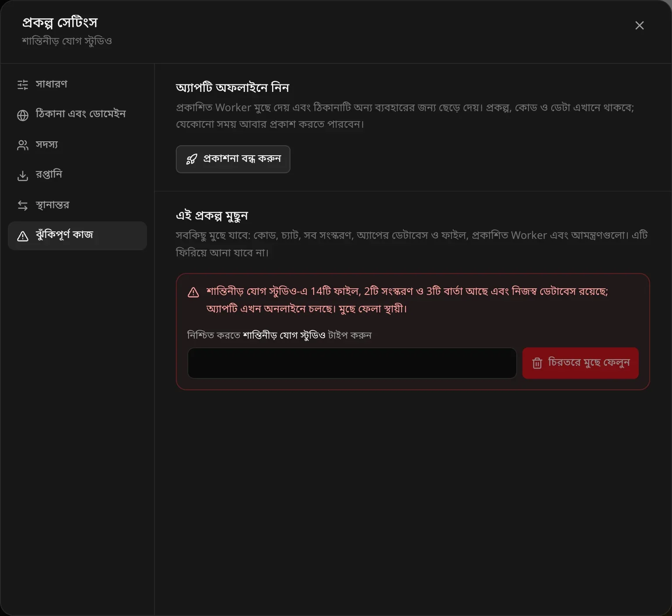This screenshot has height=616, width=672.
Task: Click the warning triangle icon in sidebar
Action: pyautogui.click(x=23, y=236)
